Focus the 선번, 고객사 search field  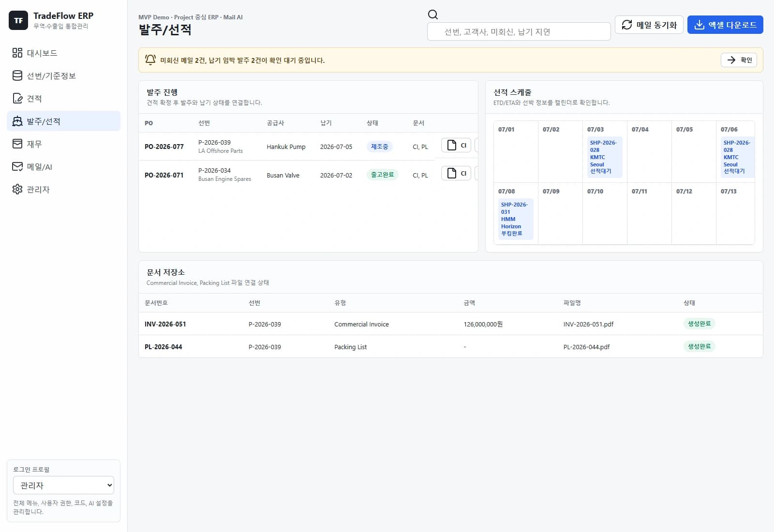click(519, 31)
